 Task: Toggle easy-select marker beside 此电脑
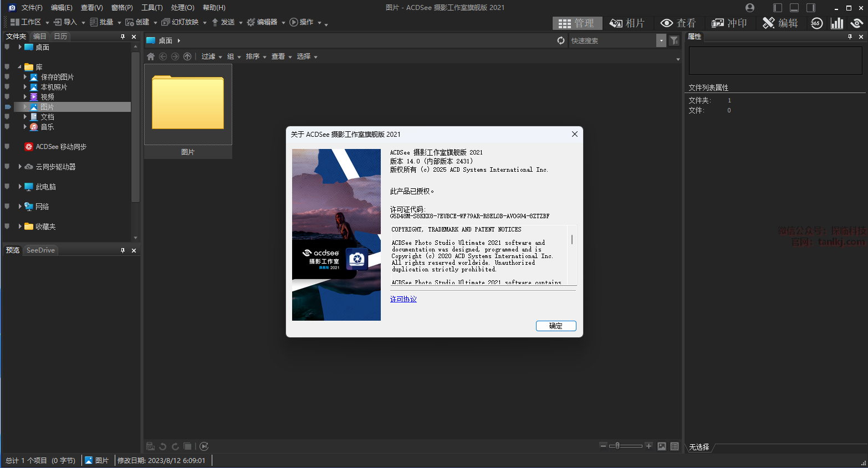coord(7,187)
